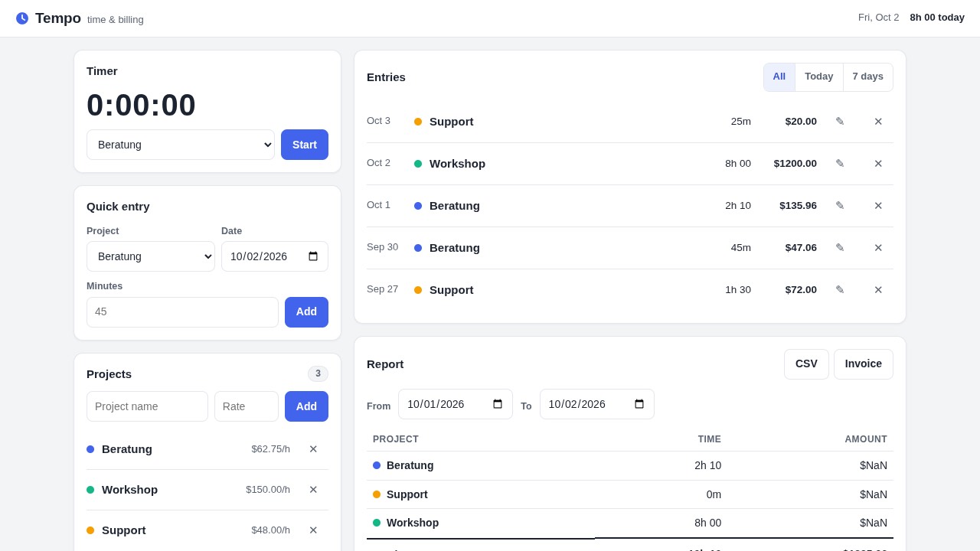Screen dimensions: 980x551
Task: Remove the Workshop project
Action: click(313, 490)
